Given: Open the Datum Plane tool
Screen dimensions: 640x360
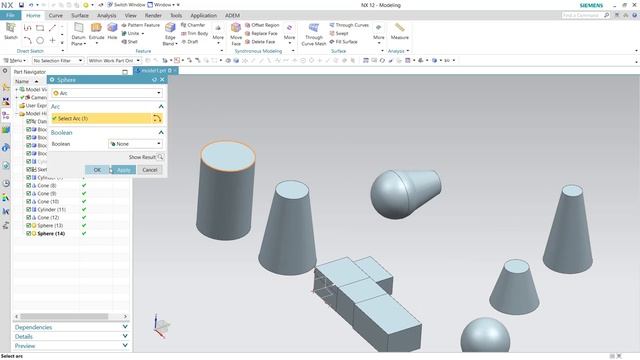Looking at the screenshot, I should (x=78, y=28).
